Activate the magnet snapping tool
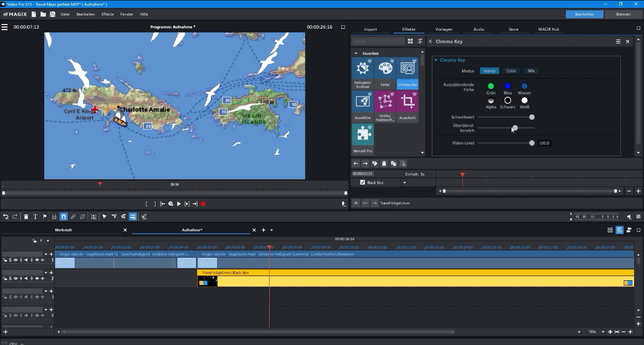The image size is (644, 345). (64, 217)
